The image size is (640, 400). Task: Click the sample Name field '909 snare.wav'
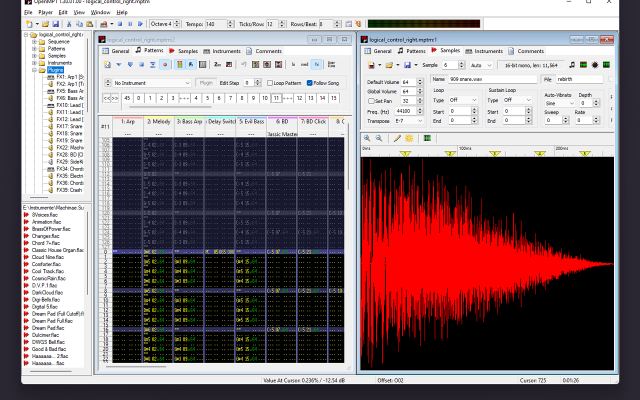click(493, 79)
